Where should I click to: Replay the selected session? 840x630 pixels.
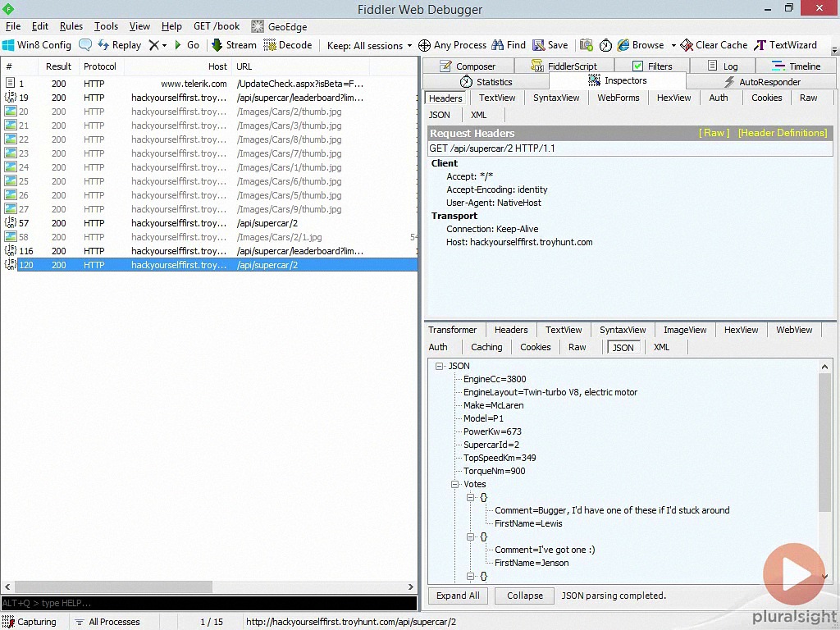(x=119, y=45)
